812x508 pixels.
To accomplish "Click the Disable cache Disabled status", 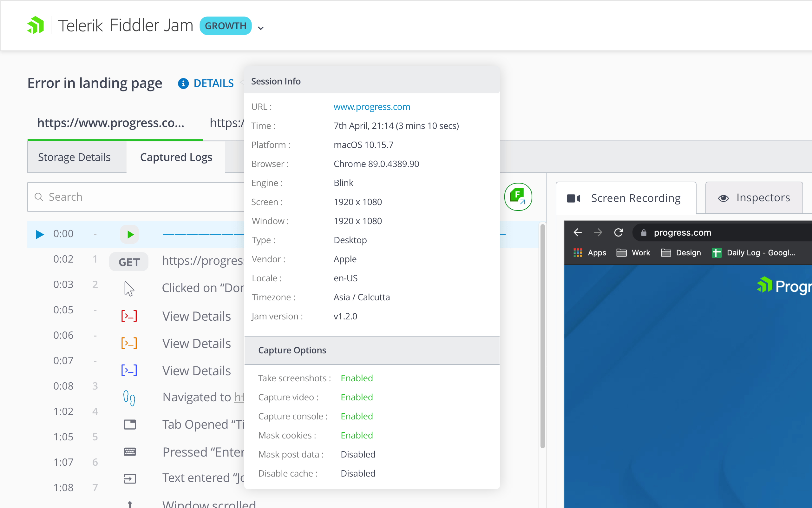I will 358,473.
